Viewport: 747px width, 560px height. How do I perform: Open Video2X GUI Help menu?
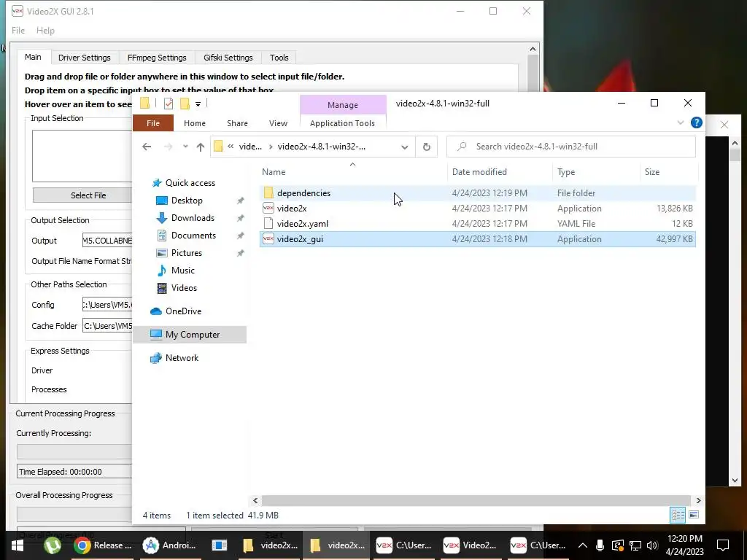click(x=45, y=31)
